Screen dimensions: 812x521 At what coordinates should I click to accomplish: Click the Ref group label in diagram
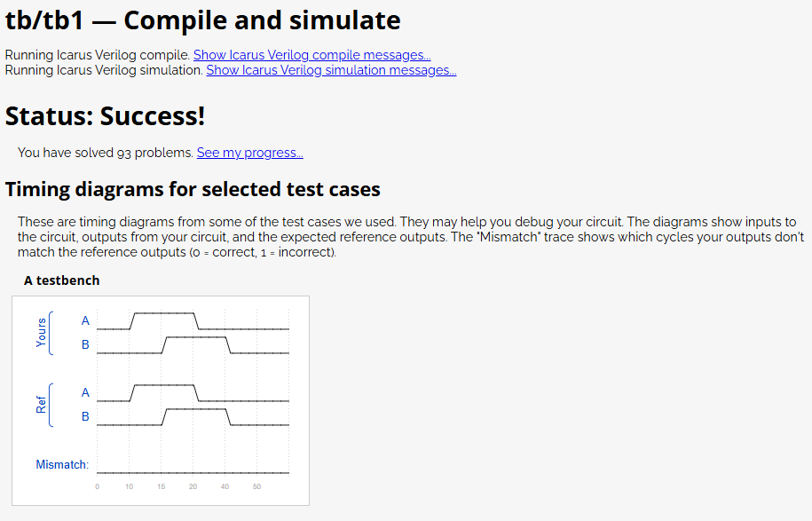41,405
